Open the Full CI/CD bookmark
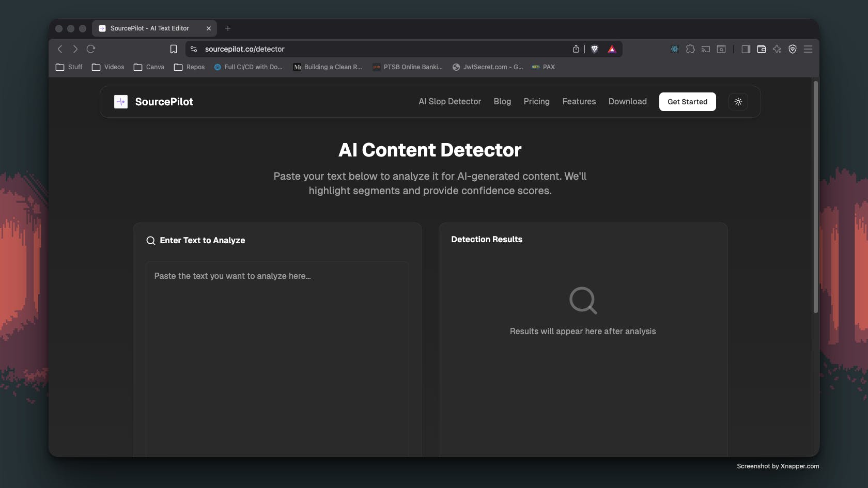 [248, 67]
